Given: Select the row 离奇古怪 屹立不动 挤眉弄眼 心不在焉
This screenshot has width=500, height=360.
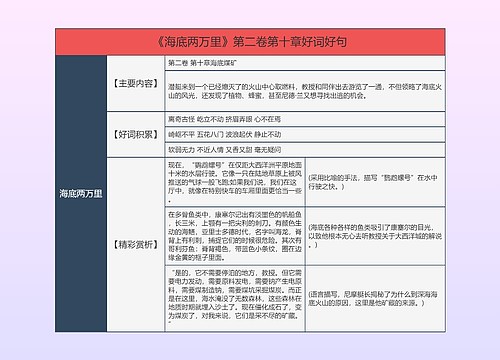Looking at the screenshot, I should pyautogui.click(x=305, y=119).
